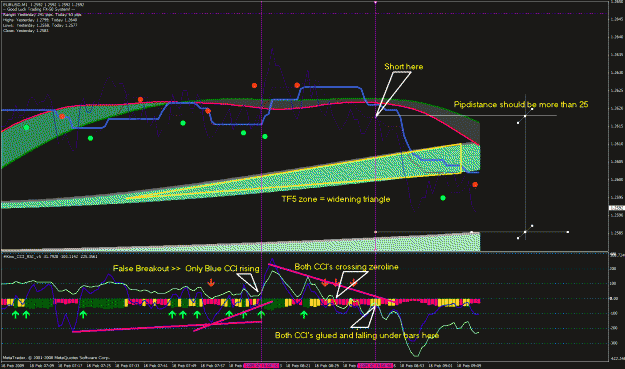Select the 'Short here' text label

tap(403, 67)
